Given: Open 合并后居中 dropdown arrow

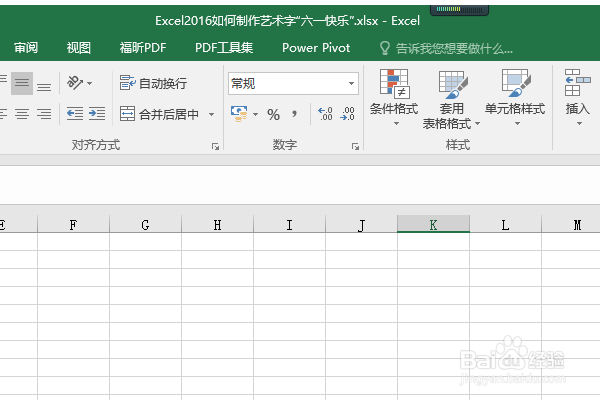Looking at the screenshot, I should click(x=211, y=114).
